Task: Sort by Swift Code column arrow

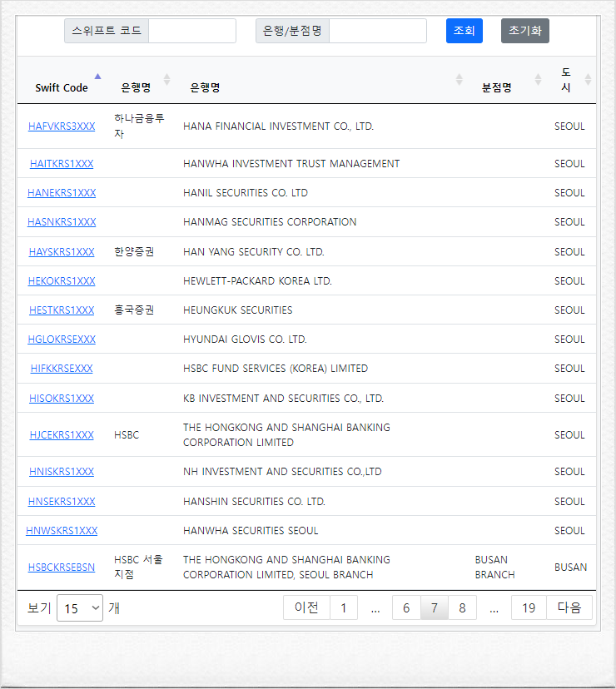Action: (x=97, y=77)
